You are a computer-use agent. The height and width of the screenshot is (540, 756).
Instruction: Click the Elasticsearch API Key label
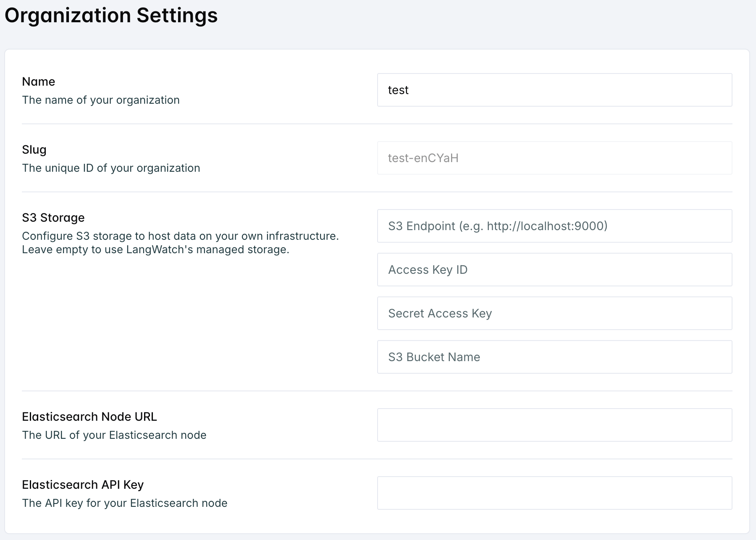pos(83,485)
